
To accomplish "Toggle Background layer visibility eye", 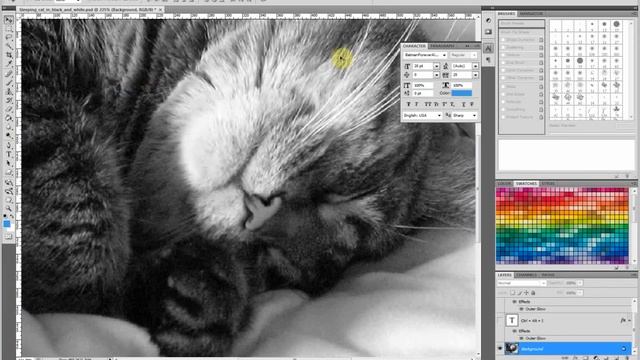I will pyautogui.click(x=500, y=348).
